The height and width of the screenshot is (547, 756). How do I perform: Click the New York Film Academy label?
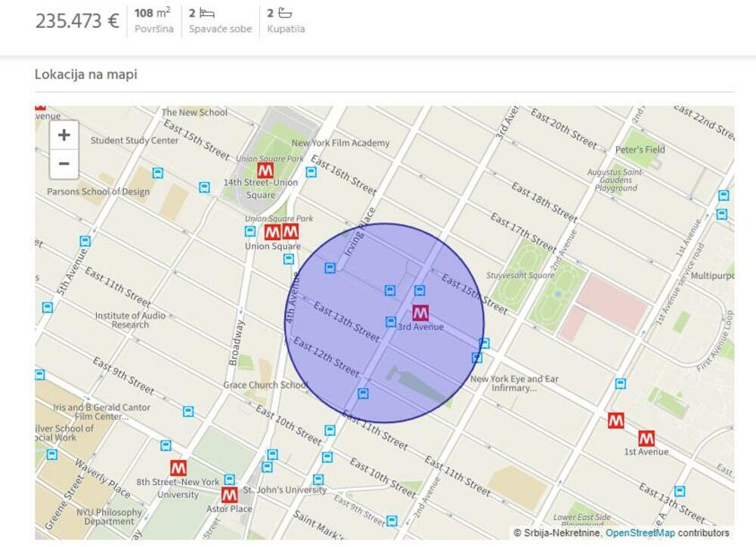340,143
